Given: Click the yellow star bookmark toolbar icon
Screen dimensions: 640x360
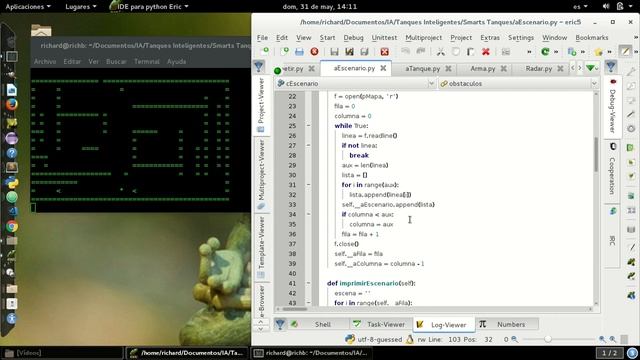Looking at the screenshot, I should pyautogui.click(x=598, y=52).
